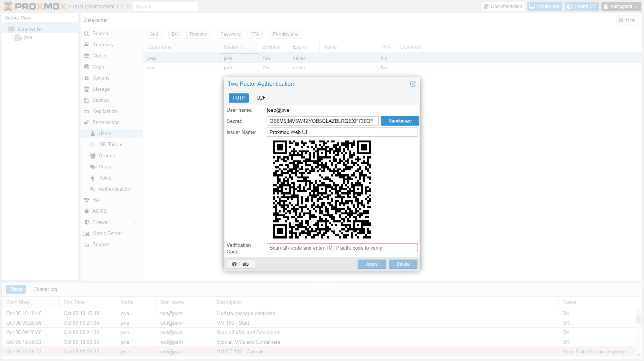Viewport: 644px width, 361px height.
Task: Expand the Firewall submenu arrow
Action: [136, 222]
